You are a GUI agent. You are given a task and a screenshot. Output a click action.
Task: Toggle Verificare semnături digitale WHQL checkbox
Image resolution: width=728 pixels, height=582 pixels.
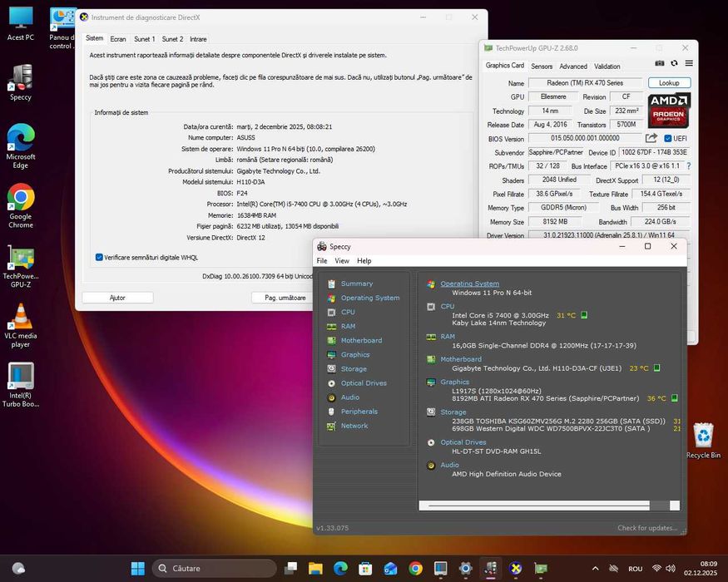[x=99, y=257]
